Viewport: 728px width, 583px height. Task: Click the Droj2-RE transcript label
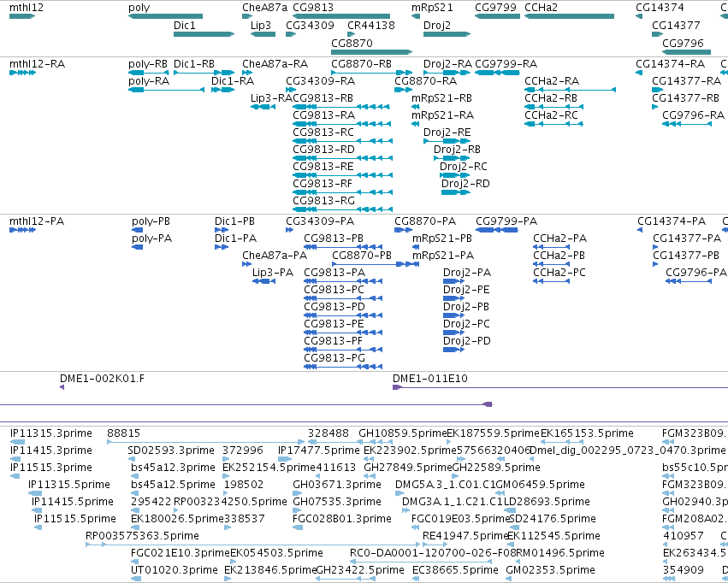pos(447,132)
